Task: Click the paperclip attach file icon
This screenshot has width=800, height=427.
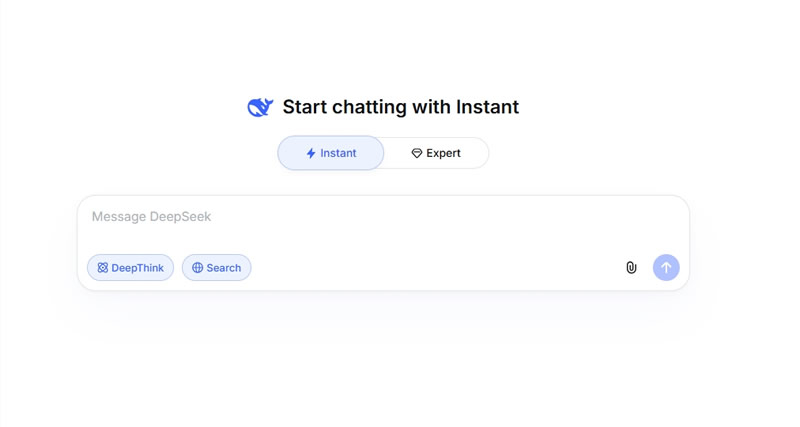Action: click(x=631, y=268)
